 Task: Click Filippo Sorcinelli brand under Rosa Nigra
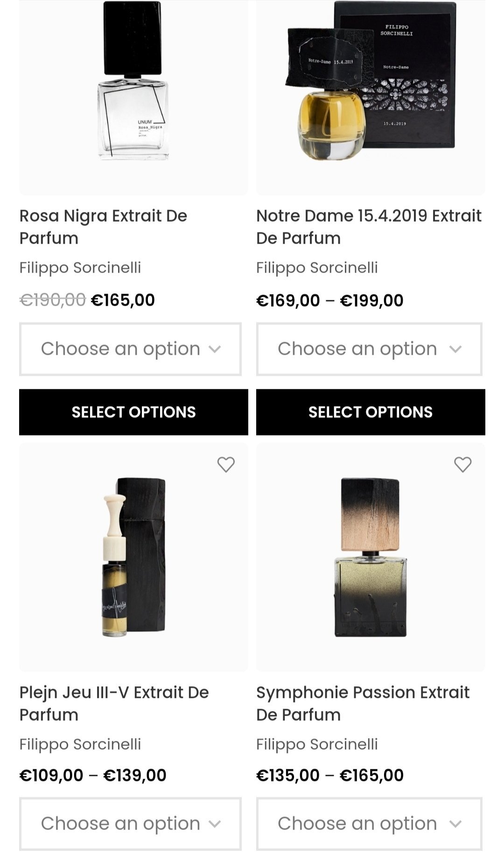(80, 268)
